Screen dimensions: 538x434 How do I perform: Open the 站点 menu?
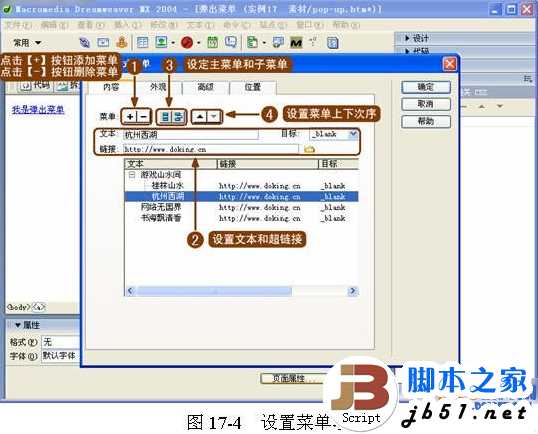click(x=273, y=25)
